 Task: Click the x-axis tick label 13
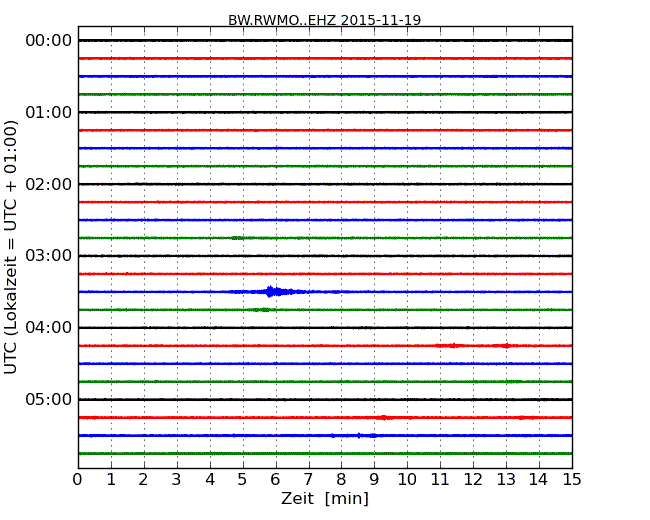pos(506,480)
